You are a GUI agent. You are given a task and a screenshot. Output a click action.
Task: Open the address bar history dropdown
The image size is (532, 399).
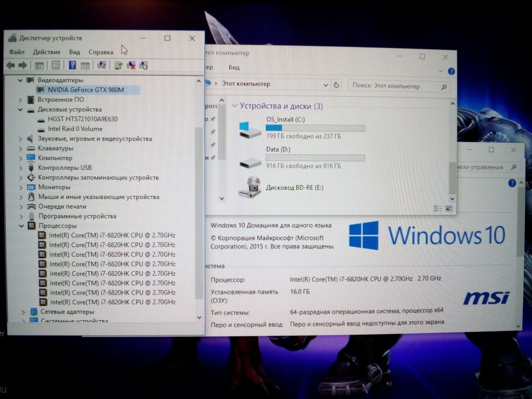326,85
